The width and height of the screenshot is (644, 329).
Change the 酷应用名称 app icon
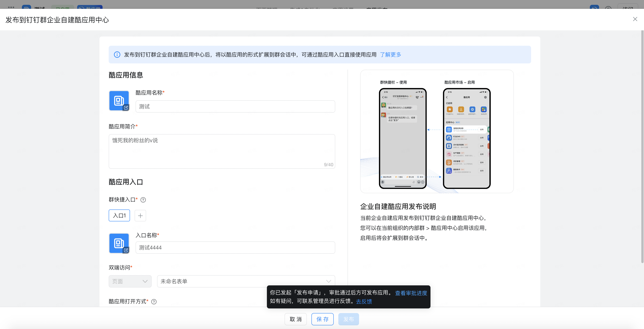(x=119, y=101)
